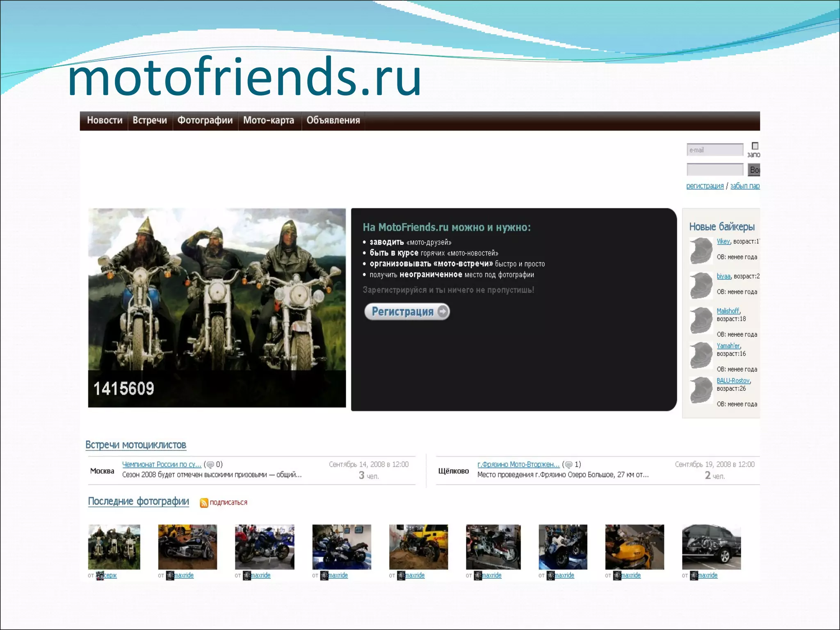This screenshot has width=840, height=630.
Task: Click the helmet avatar next to Malishoff
Action: [701, 320]
